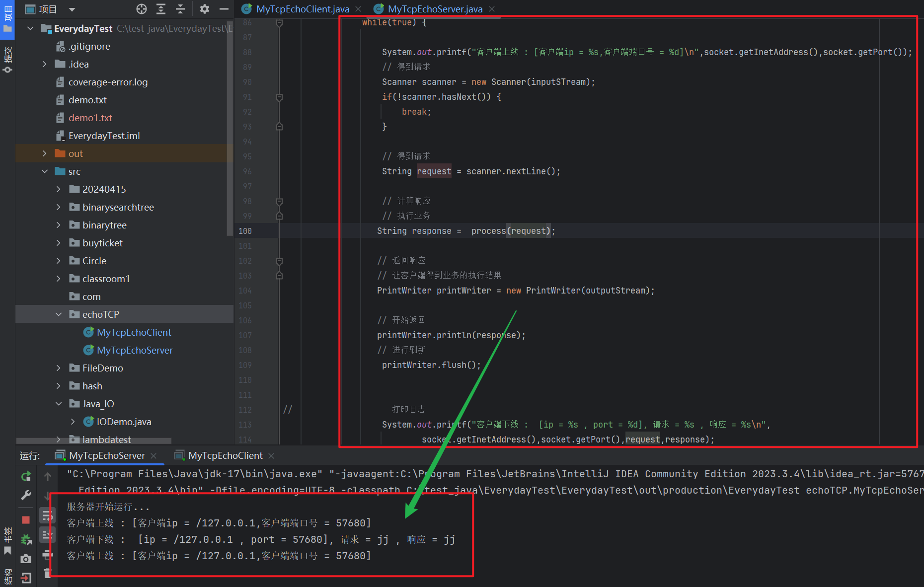Stop the running process with the red square
The width and height of the screenshot is (924, 587).
[x=26, y=520]
